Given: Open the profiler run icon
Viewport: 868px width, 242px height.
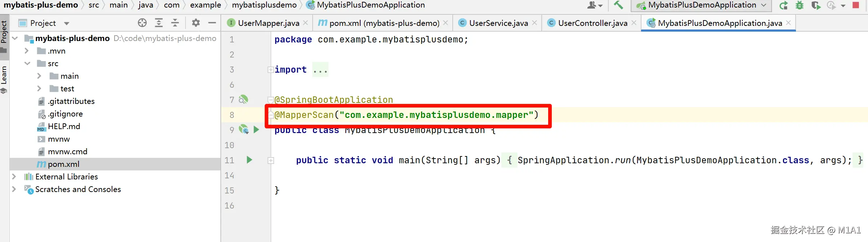Looking at the screenshot, I should 832,5.
